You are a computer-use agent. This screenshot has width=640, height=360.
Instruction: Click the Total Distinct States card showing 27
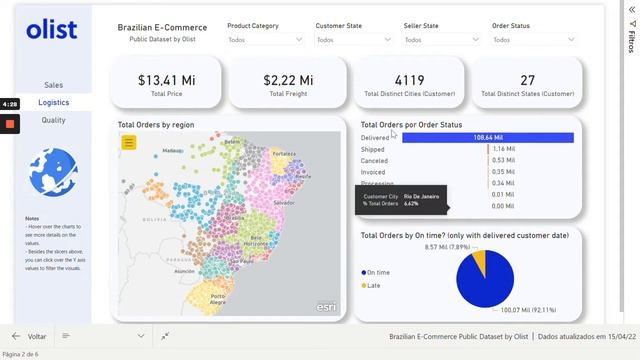pyautogui.click(x=527, y=83)
